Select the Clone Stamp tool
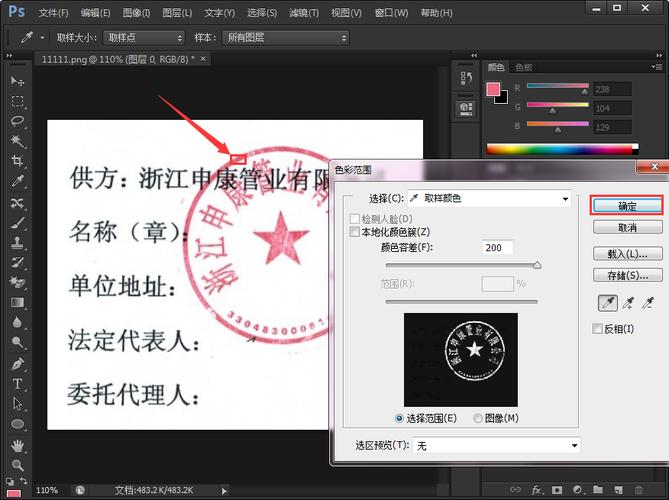The height and width of the screenshot is (500, 669). (x=17, y=243)
